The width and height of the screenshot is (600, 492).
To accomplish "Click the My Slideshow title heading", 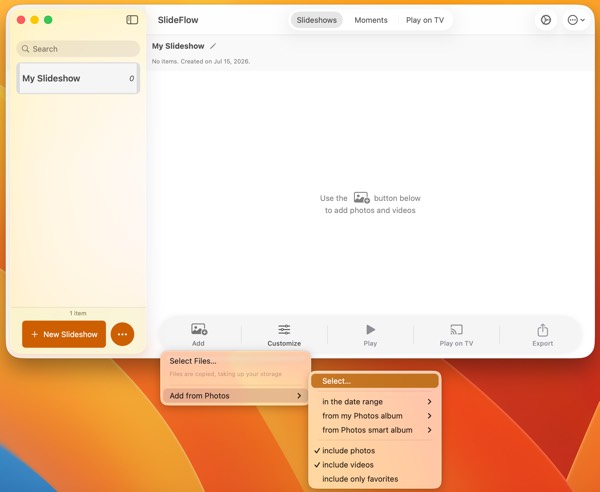I will click(178, 46).
